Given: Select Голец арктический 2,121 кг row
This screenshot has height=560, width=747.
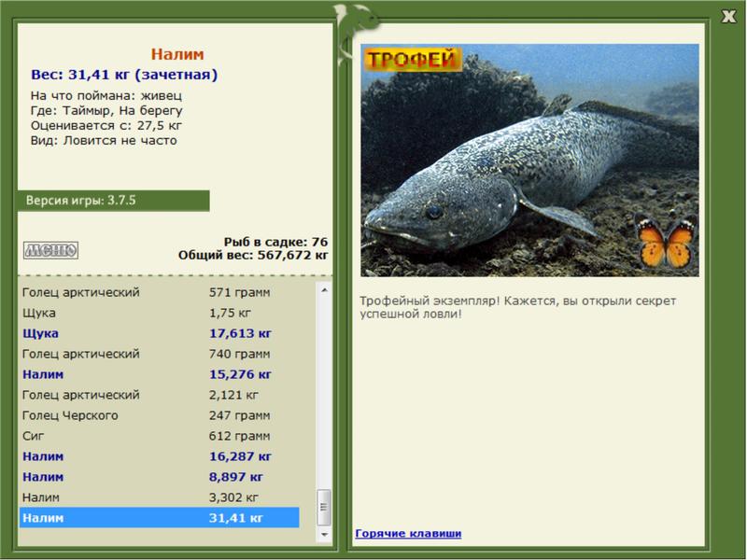Looking at the screenshot, I should 160,395.
